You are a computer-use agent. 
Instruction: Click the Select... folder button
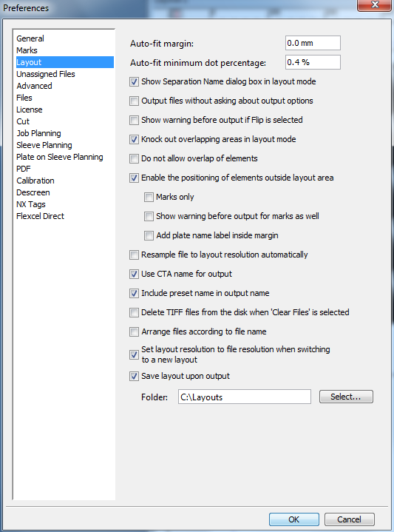[x=346, y=397]
